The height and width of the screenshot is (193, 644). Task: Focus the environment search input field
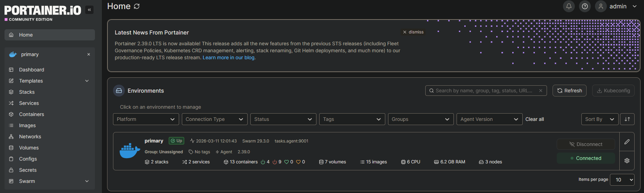[x=483, y=91]
